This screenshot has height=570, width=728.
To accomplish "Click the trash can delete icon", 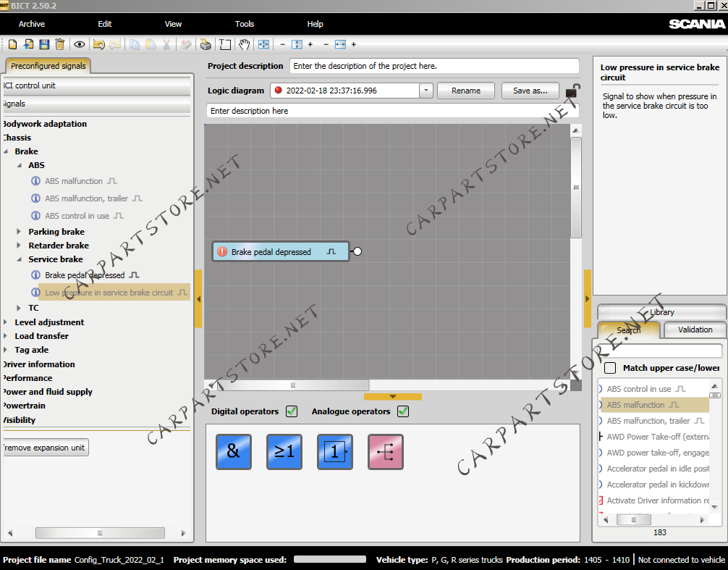I will (x=60, y=45).
